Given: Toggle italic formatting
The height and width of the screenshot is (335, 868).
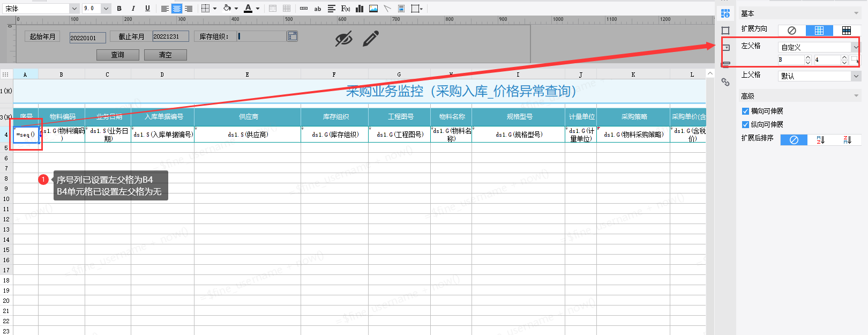Looking at the screenshot, I should point(133,9).
